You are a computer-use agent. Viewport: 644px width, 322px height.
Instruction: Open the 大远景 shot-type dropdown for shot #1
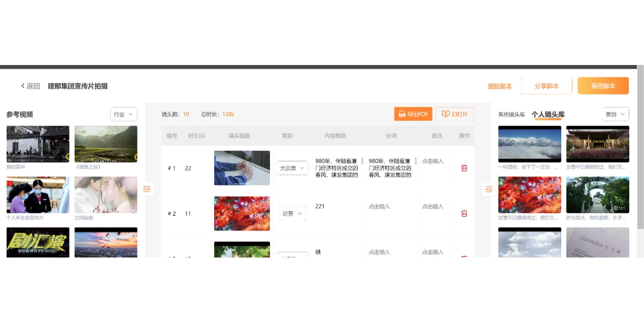tap(292, 168)
